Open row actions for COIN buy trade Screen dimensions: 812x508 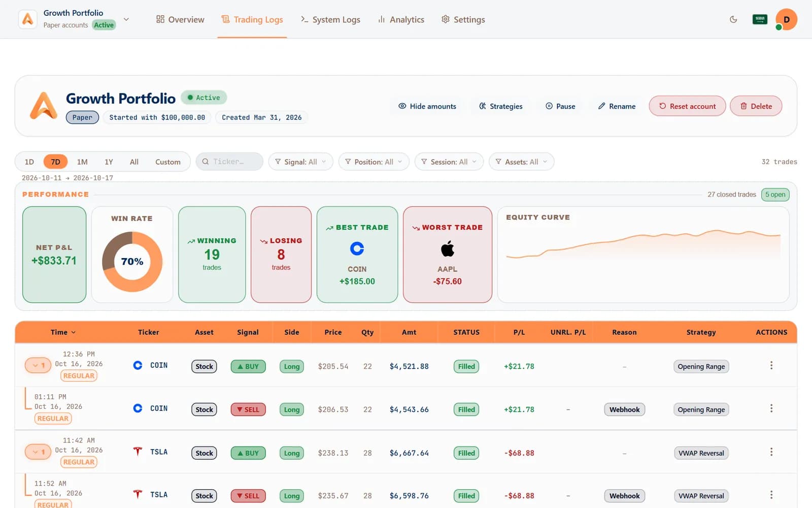[771, 366]
